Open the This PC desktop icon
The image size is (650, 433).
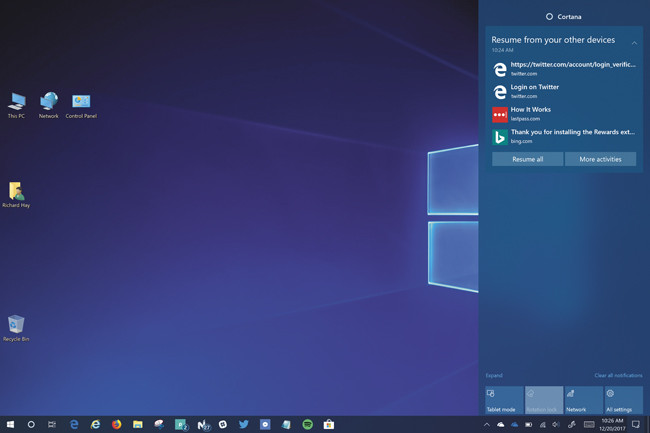coord(16,105)
